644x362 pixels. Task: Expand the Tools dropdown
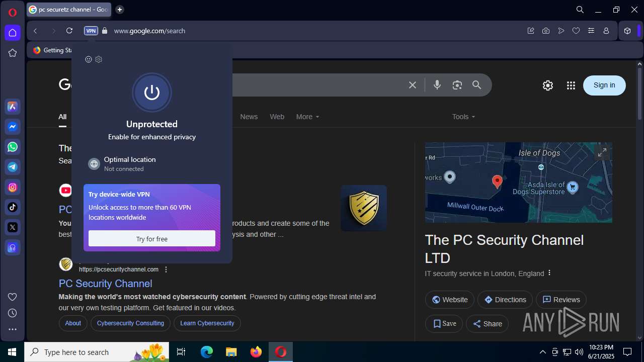[463, 117]
